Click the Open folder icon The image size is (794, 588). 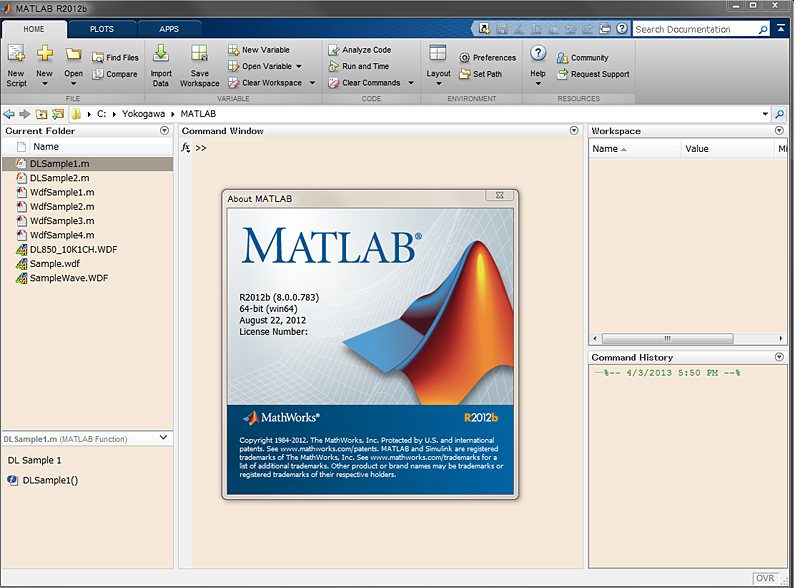coord(73,54)
